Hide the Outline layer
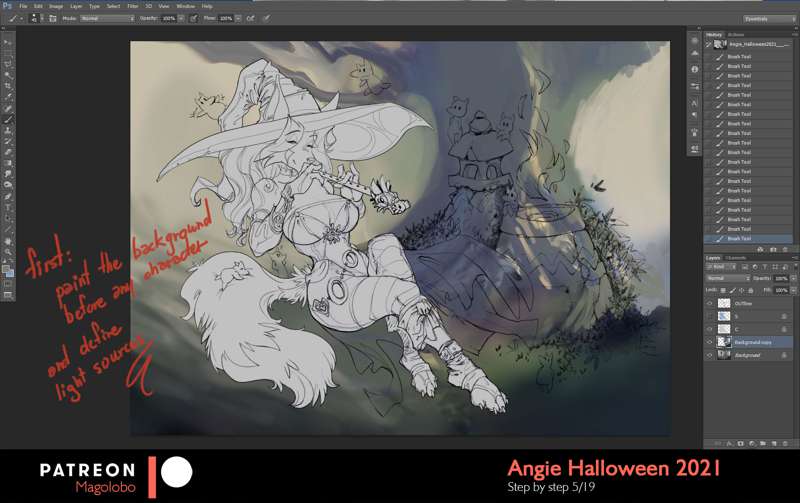 pyautogui.click(x=710, y=303)
